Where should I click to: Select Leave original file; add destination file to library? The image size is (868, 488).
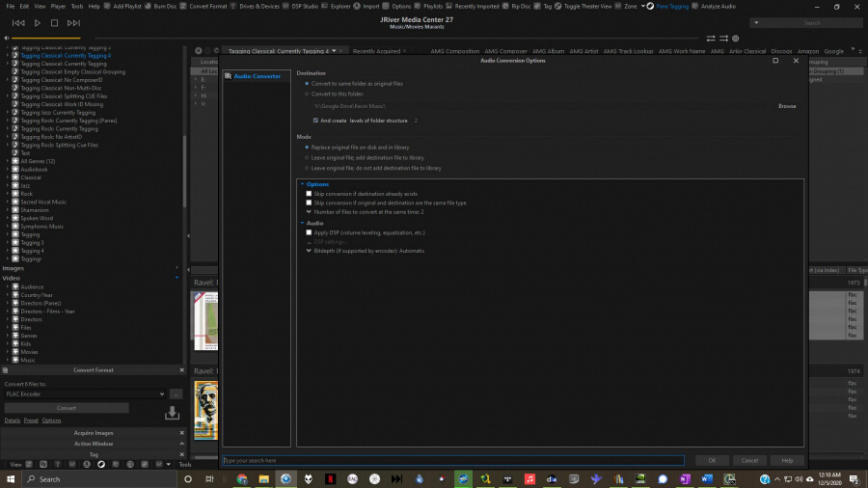(x=308, y=158)
